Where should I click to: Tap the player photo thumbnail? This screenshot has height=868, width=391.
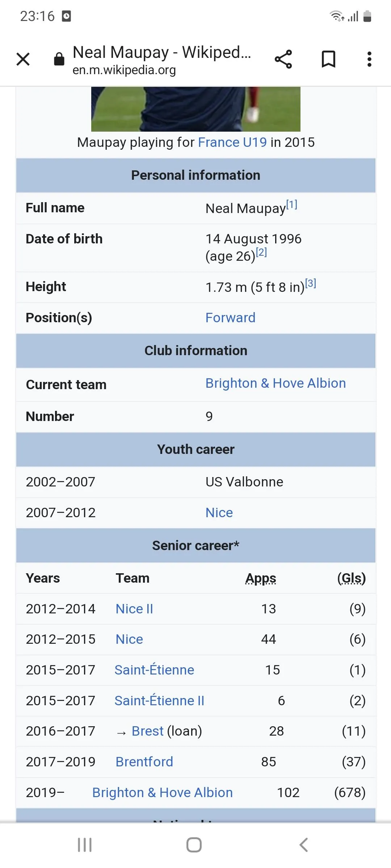[195, 109]
